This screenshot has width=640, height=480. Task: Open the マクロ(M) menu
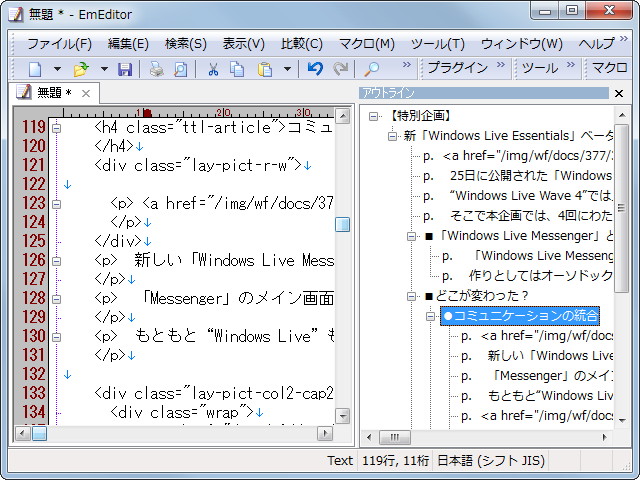(x=367, y=44)
